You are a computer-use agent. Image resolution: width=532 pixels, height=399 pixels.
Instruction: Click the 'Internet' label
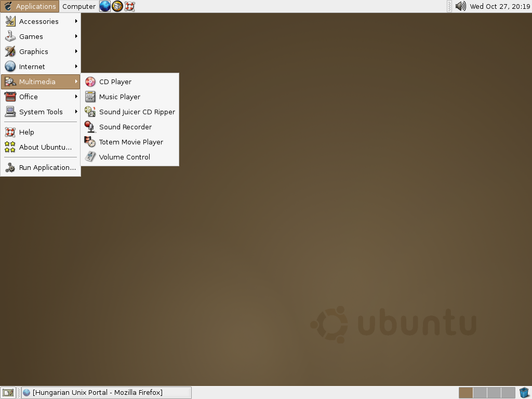click(x=32, y=67)
